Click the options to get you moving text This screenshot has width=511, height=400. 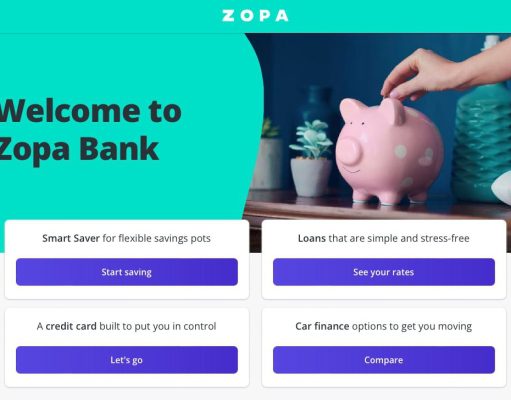[x=412, y=326]
